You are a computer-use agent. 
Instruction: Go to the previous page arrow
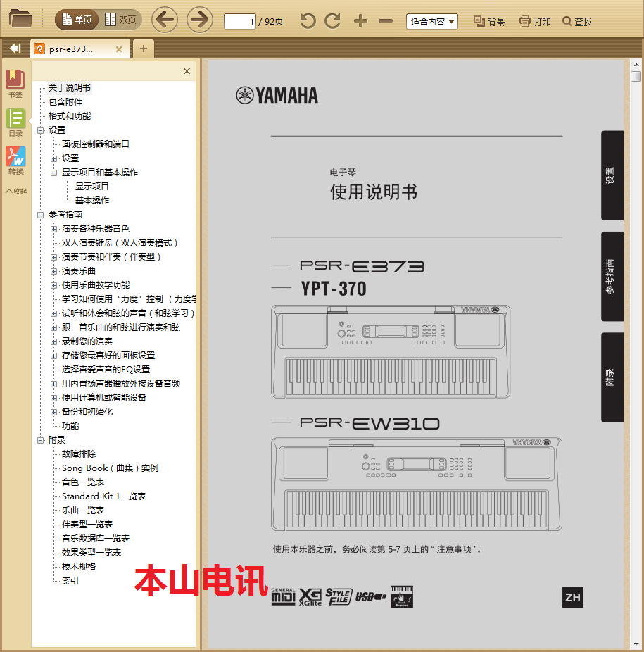(x=165, y=20)
